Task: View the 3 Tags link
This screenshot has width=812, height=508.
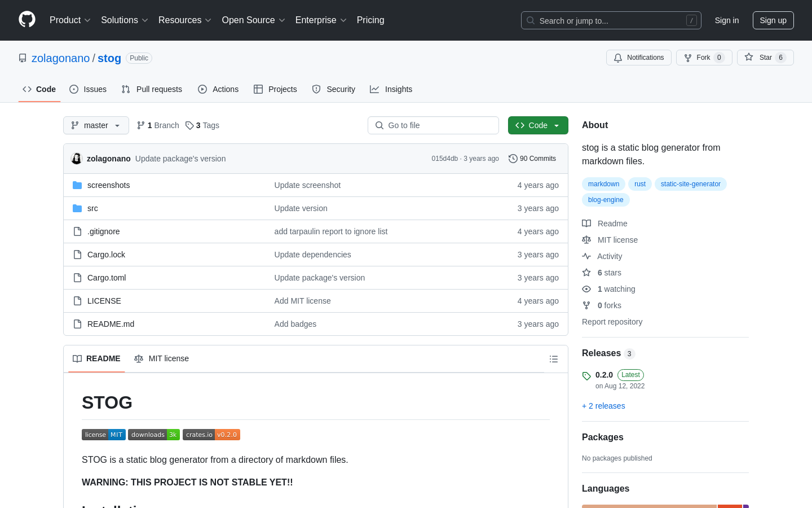Action: (202, 125)
